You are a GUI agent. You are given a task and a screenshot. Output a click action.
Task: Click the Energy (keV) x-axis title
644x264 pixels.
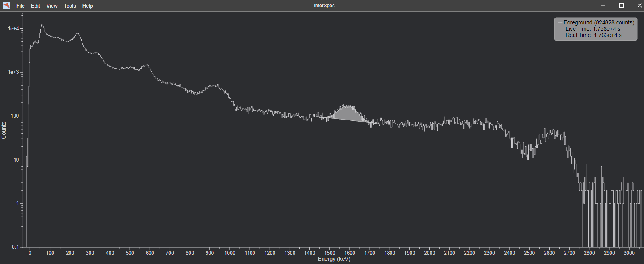coord(334,259)
